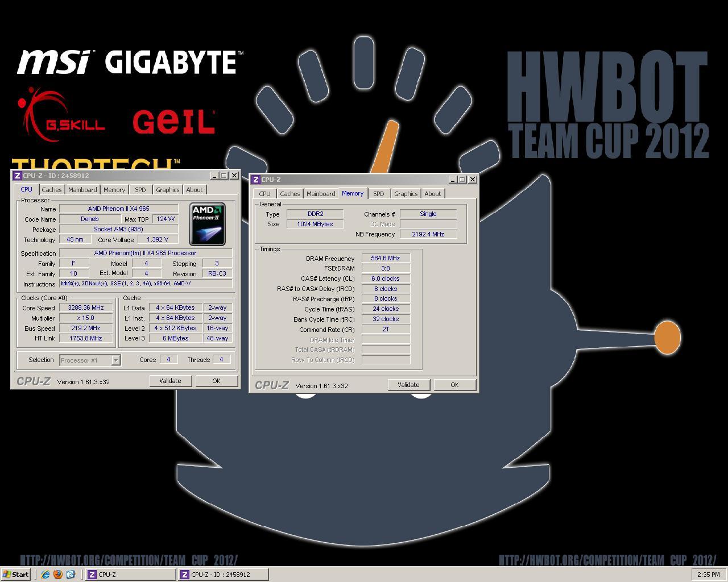Viewport: 728px width, 582px height.
Task: Click the Revision value RB-C3
Action: tap(217, 273)
